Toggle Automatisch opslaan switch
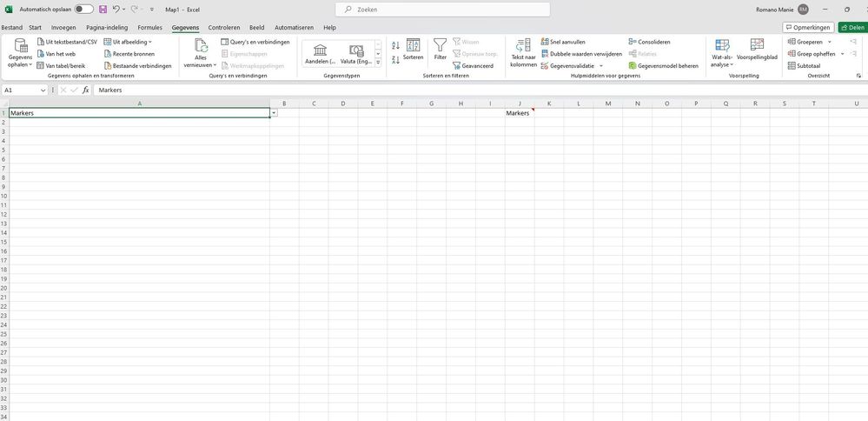This screenshot has height=421, width=868. [x=84, y=10]
